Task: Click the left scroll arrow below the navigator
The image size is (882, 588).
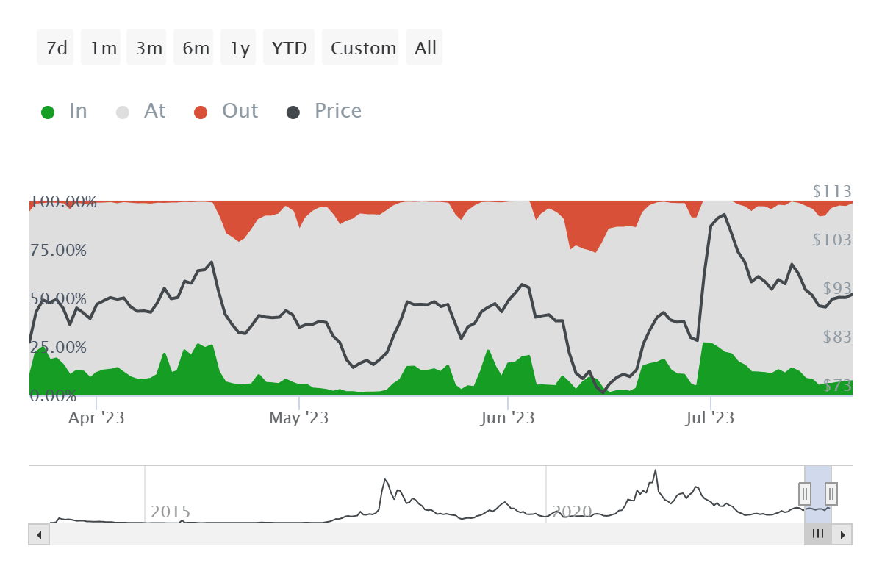Action: [x=39, y=534]
